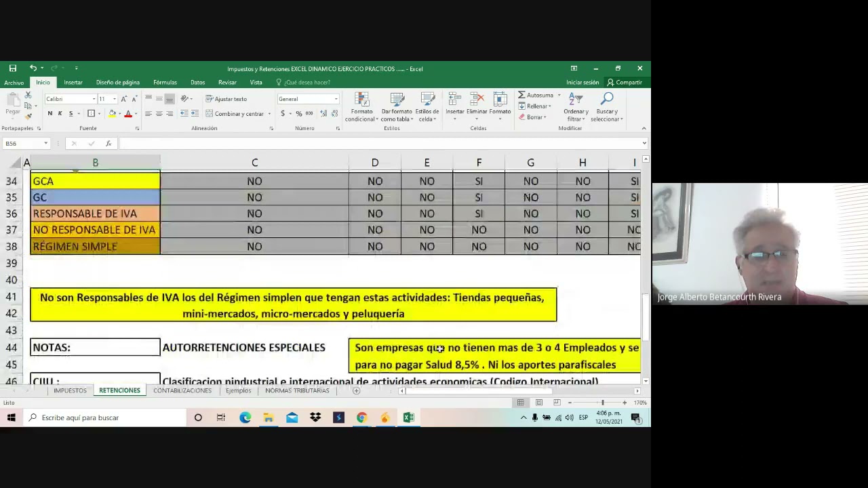Apply the Format Painter brush
The image size is (868, 488).
coord(28,116)
